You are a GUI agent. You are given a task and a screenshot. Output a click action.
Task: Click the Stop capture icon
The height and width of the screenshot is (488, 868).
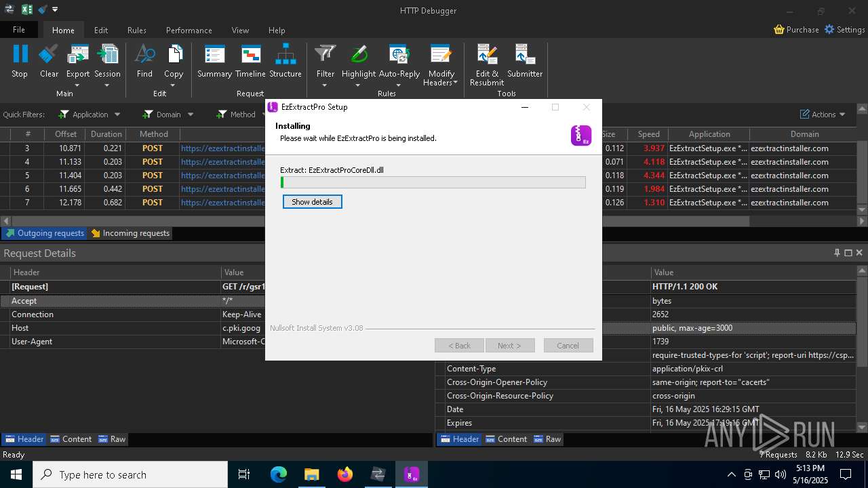[20, 61]
